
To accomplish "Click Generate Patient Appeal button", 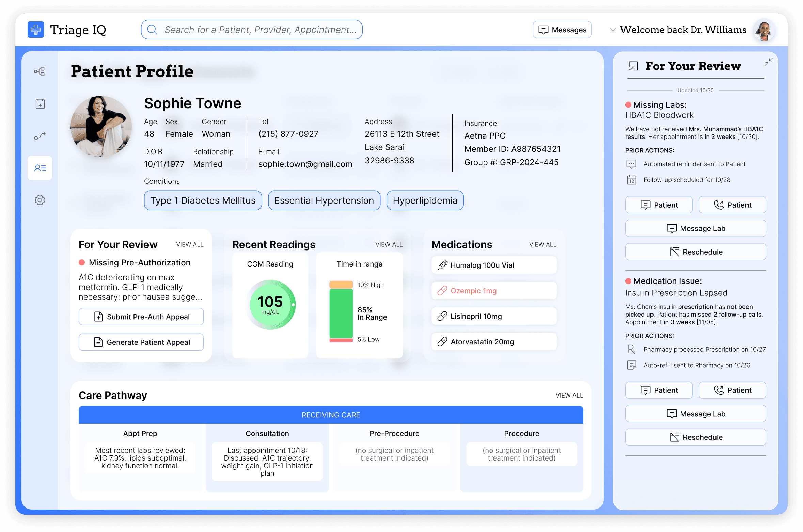I will coord(141,342).
